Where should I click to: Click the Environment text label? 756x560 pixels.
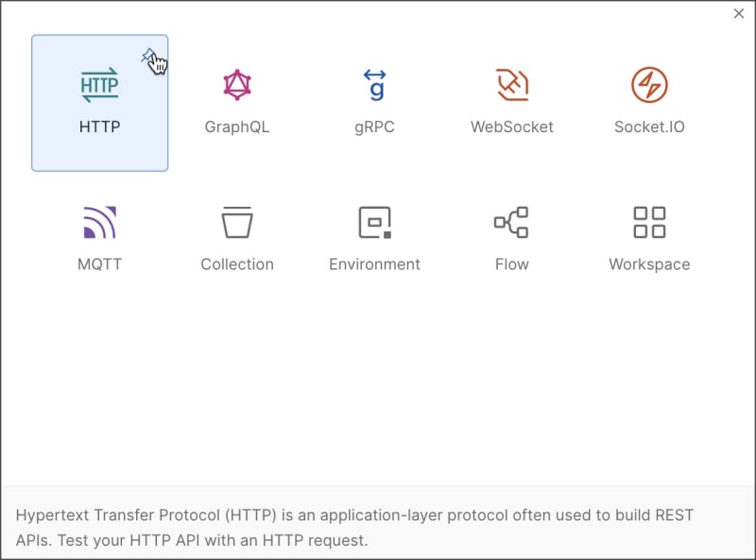pyautogui.click(x=374, y=264)
